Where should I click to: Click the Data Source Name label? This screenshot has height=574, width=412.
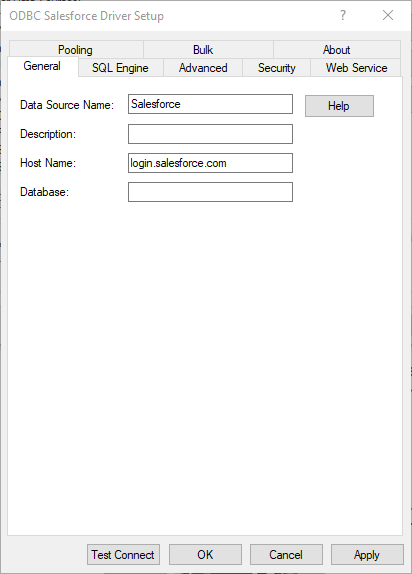67,105
